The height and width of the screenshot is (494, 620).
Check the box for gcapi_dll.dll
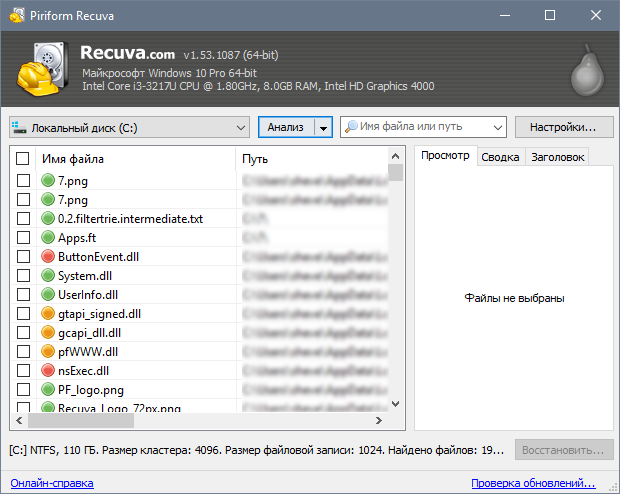click(x=23, y=332)
